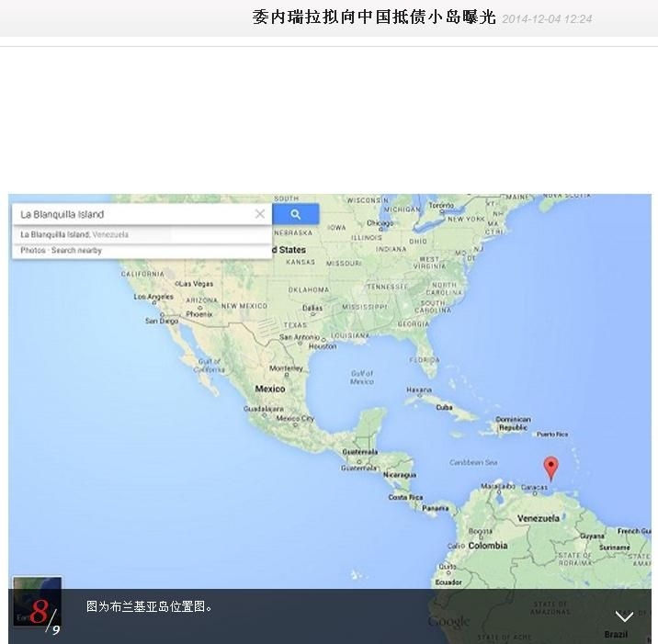
Task: Click the Gulf of Mexico label
Action: (x=362, y=378)
